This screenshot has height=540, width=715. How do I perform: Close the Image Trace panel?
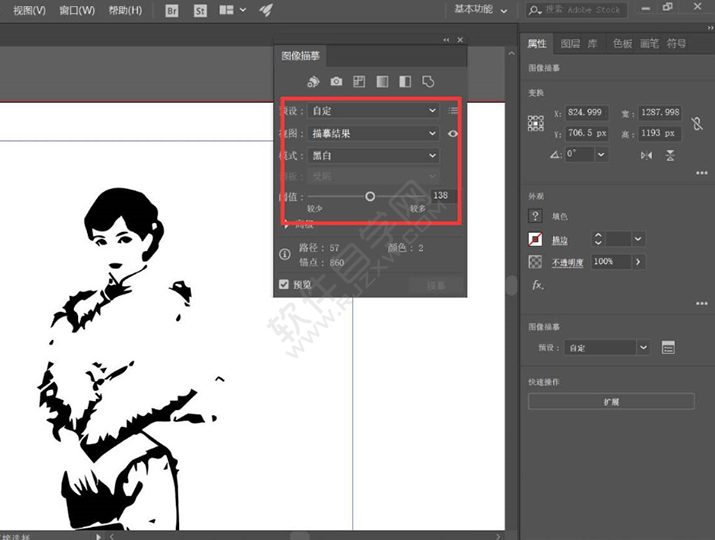460,40
